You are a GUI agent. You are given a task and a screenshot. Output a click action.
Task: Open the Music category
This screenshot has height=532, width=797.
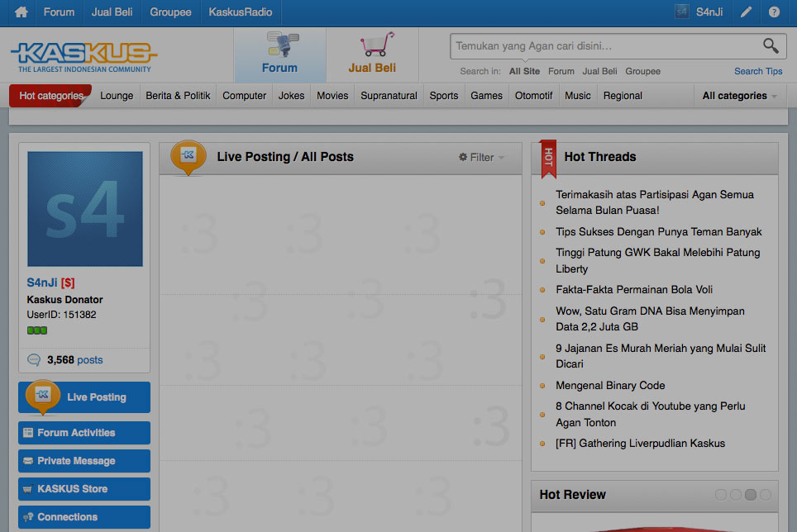point(578,96)
